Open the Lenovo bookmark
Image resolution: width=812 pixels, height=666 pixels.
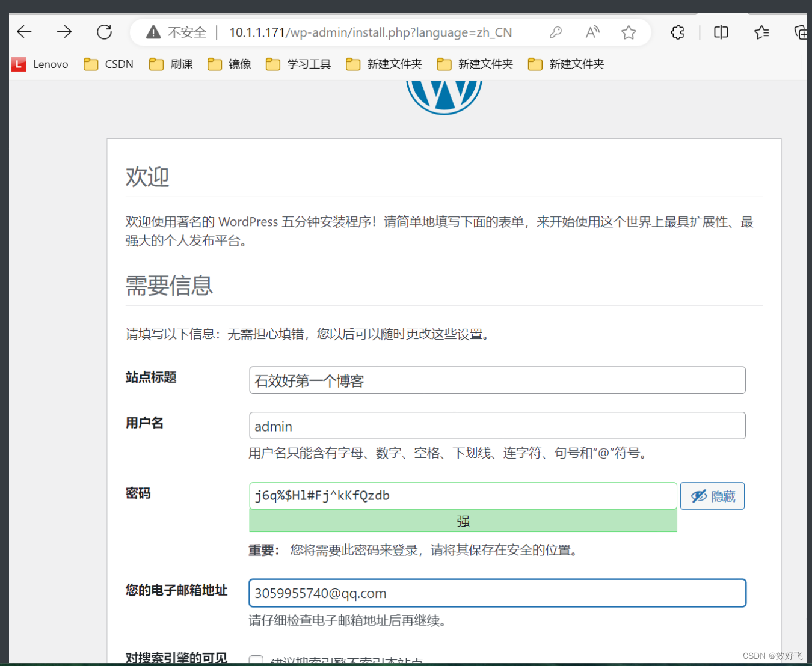coord(40,64)
